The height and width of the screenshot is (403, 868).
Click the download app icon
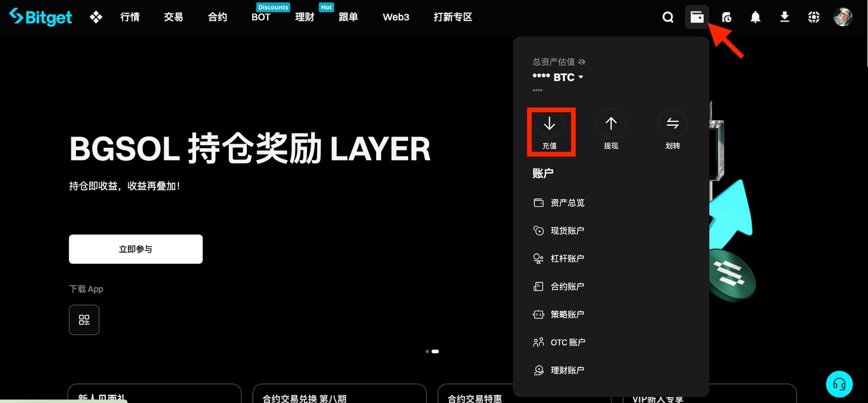[x=785, y=17]
